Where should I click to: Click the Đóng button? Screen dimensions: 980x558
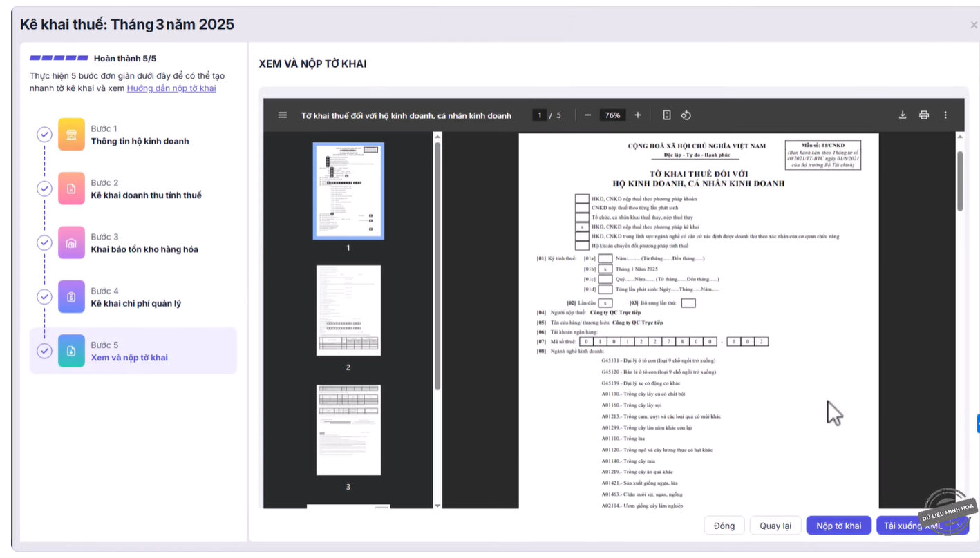pos(724,526)
